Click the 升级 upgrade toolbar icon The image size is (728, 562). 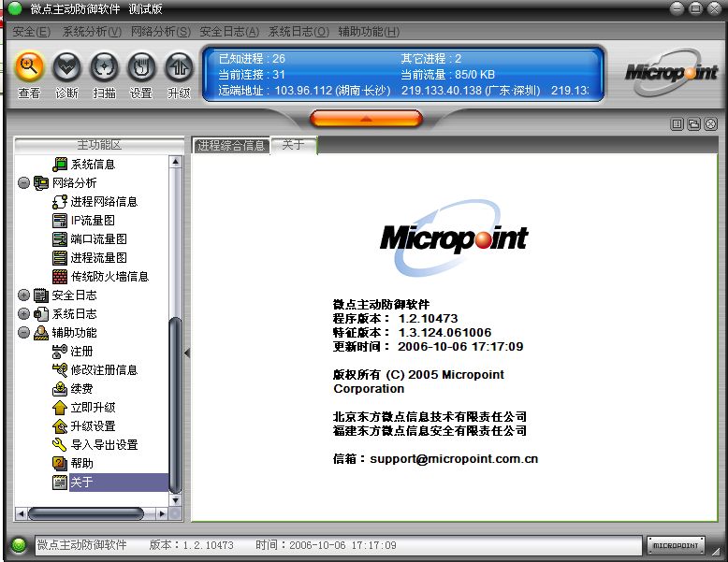pyautogui.click(x=179, y=67)
